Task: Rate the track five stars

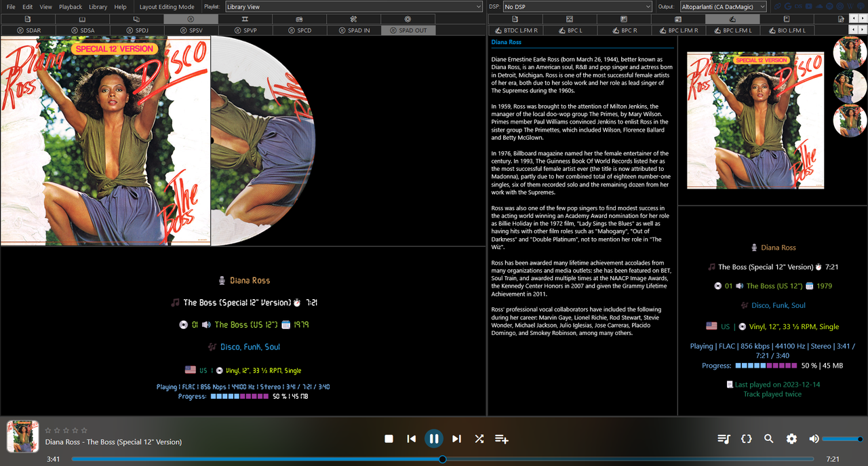Action: click(84, 430)
